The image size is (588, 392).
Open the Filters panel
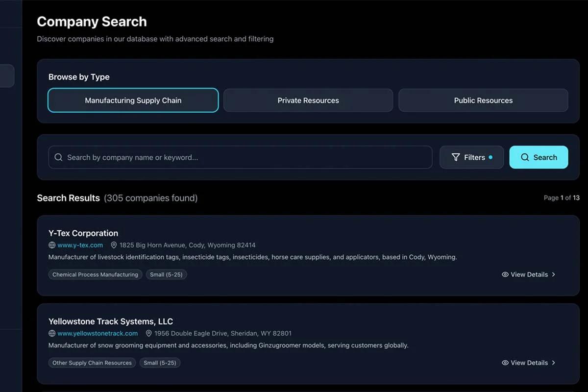[x=470, y=157]
